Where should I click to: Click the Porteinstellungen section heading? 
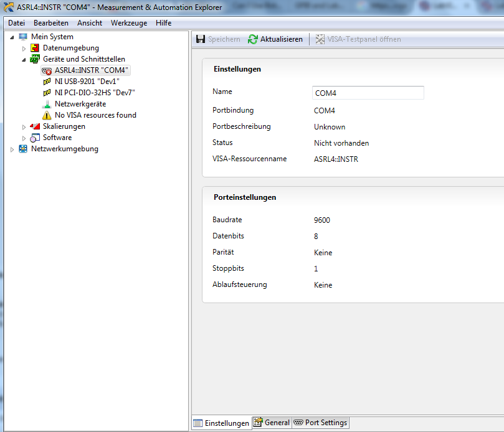[245, 197]
